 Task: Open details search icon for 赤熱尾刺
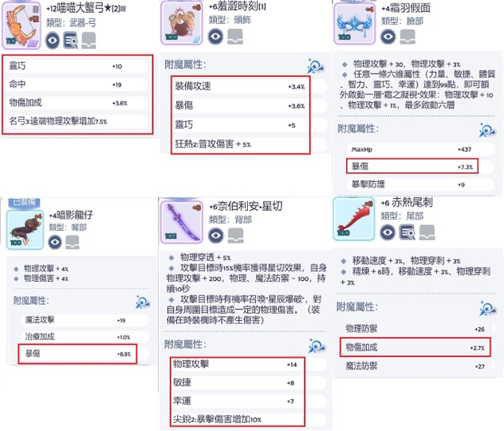(x=407, y=232)
